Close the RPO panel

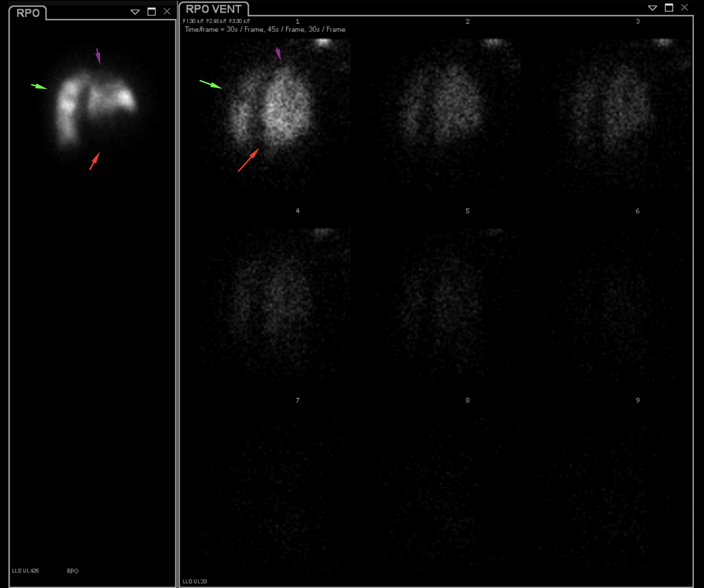pos(167,11)
